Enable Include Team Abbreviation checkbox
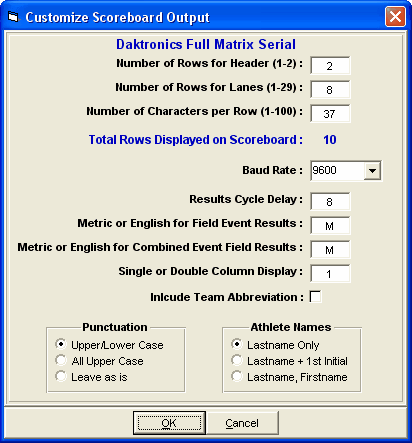This screenshot has width=412, height=443. click(x=315, y=297)
